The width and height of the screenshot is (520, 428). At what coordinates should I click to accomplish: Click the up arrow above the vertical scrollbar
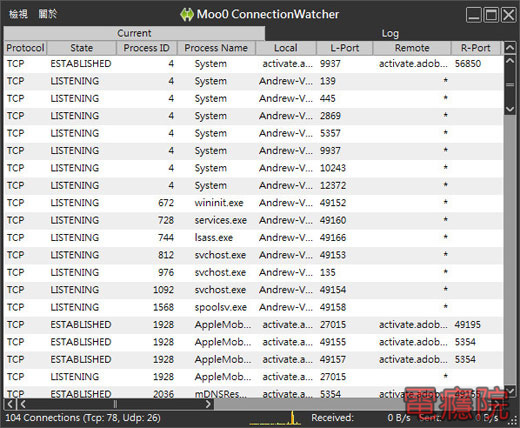click(510, 48)
